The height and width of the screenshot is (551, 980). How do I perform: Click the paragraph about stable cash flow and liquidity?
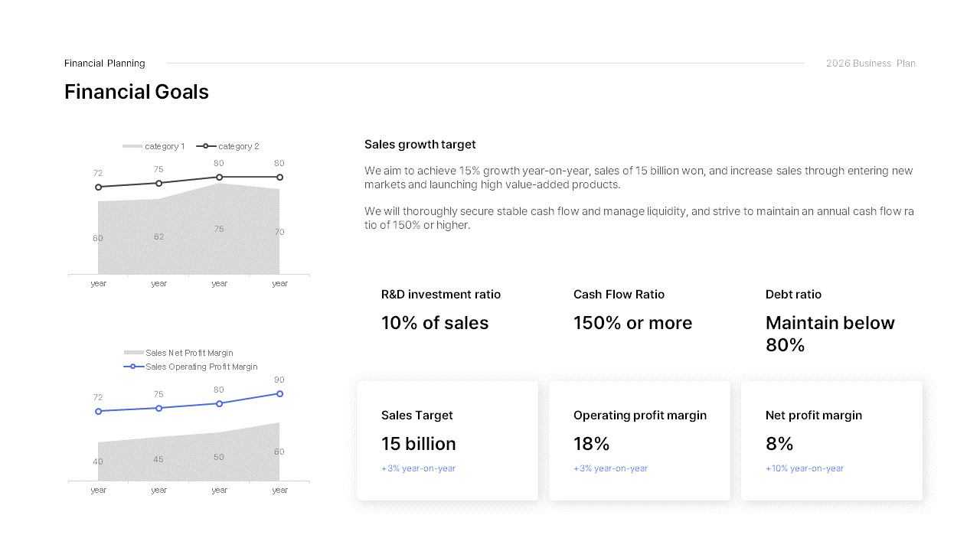click(x=639, y=218)
